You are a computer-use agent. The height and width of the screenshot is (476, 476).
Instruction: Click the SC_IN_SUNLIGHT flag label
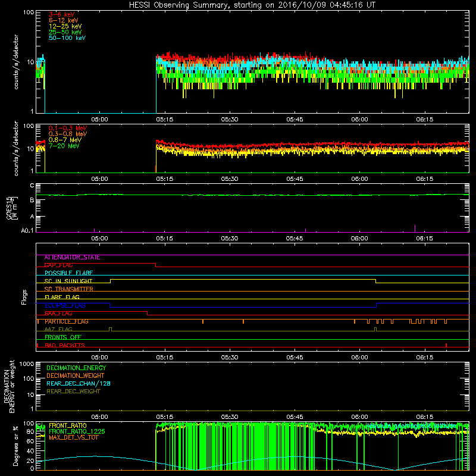68,281
